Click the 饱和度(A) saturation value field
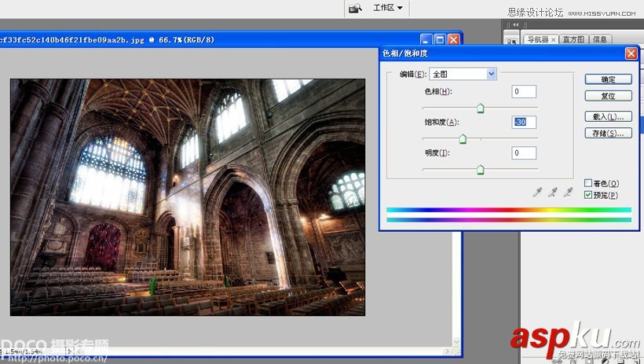The height and width of the screenshot is (364, 644). click(524, 122)
